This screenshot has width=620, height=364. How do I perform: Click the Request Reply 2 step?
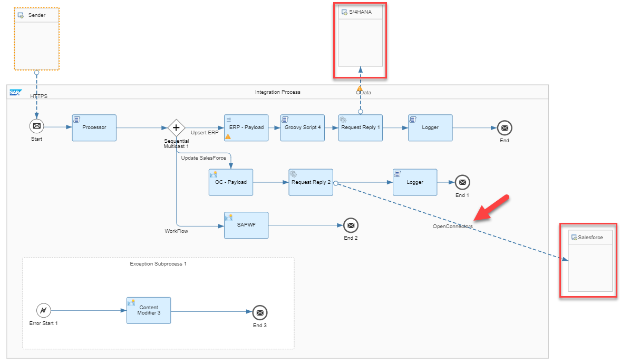[311, 182]
